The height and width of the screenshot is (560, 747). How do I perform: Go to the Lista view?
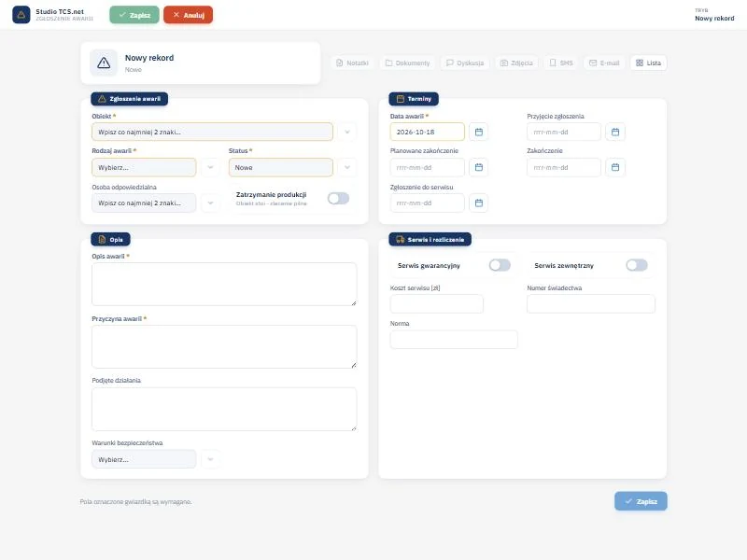tap(648, 63)
